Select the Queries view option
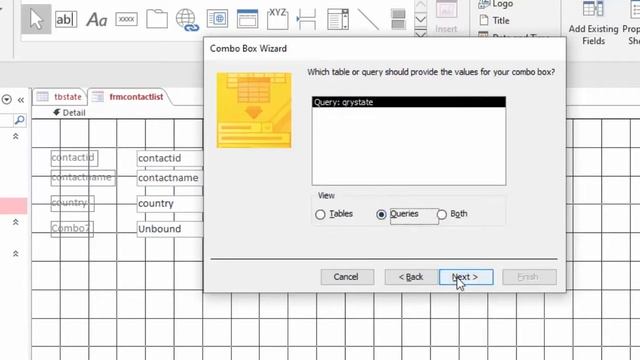The image size is (640, 360). pos(398,214)
